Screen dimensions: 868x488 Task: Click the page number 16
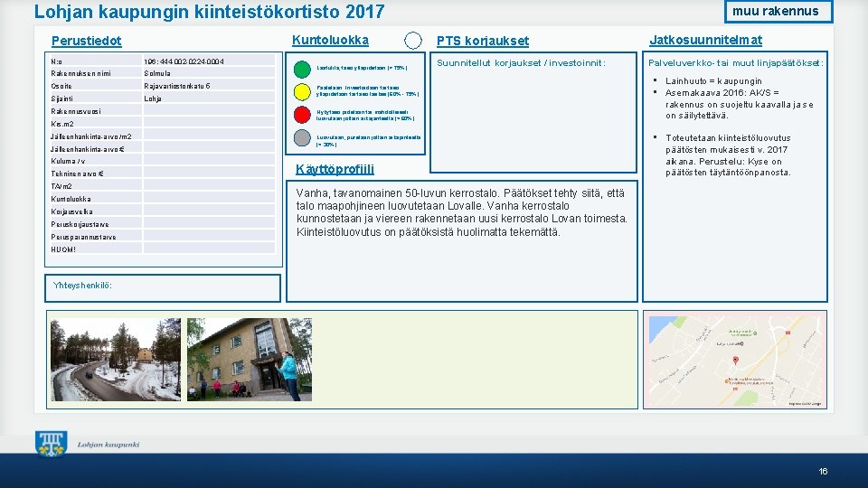pos(823,472)
